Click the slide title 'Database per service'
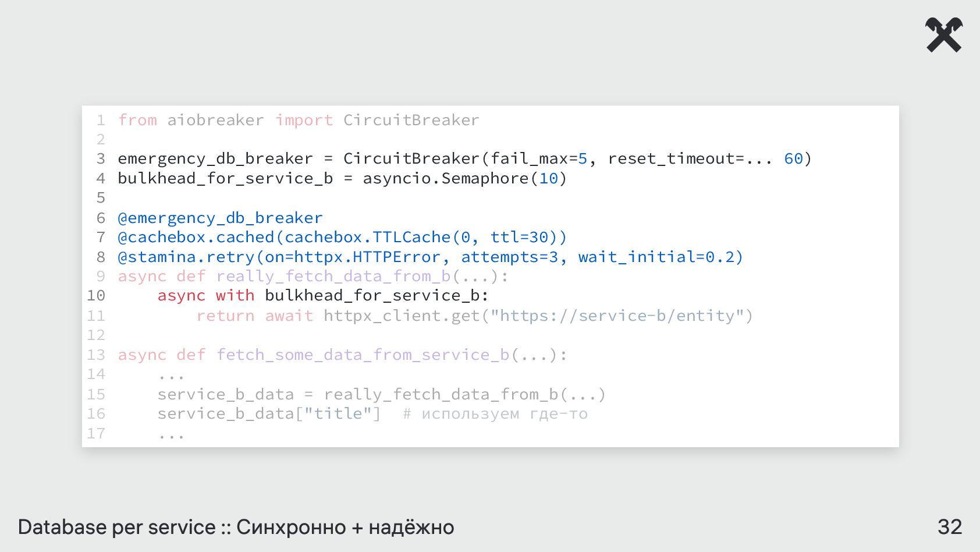 [117, 527]
